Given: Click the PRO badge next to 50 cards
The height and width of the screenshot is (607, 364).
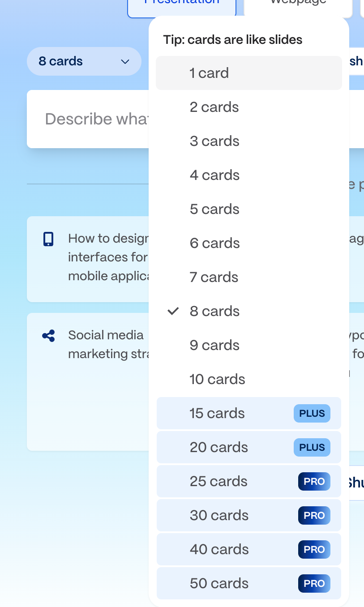Looking at the screenshot, I should point(314,583).
